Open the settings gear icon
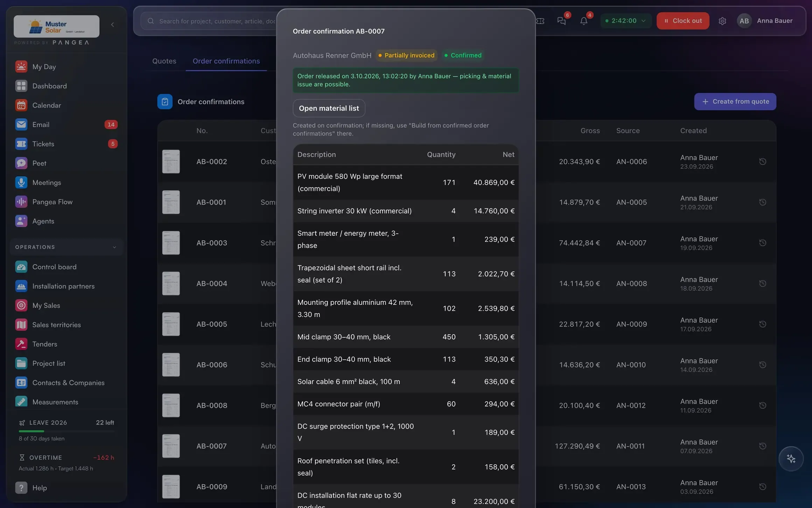 722,21
